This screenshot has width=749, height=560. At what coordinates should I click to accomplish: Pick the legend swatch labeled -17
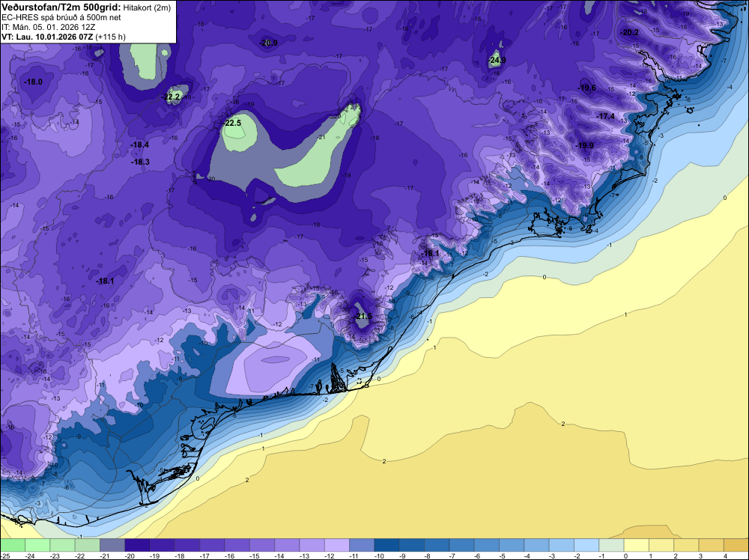[x=212, y=545]
